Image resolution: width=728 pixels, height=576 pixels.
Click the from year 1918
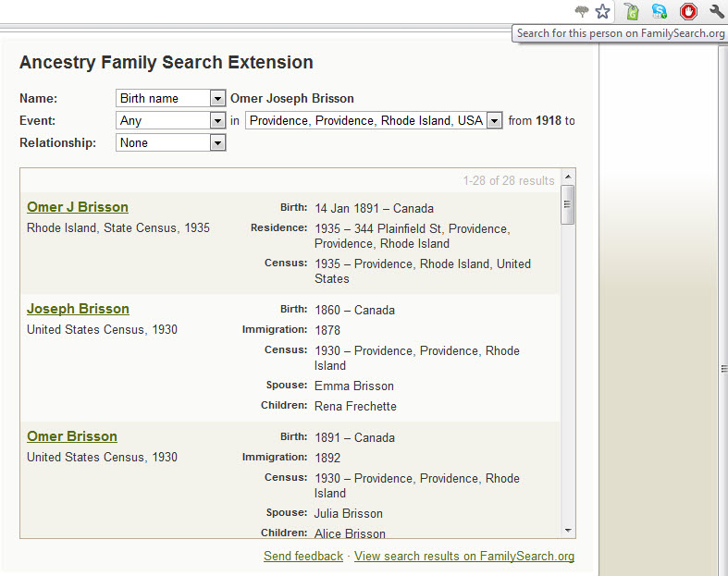coord(549,121)
